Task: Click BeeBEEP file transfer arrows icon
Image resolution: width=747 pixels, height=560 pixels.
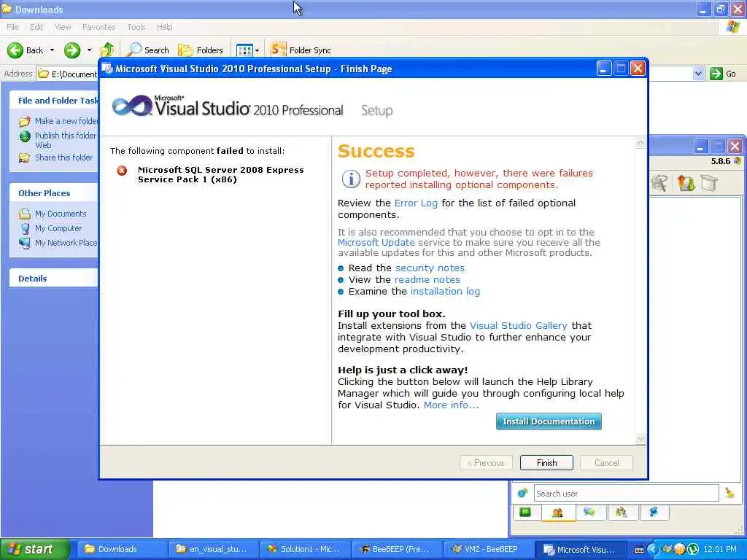Action: (x=686, y=183)
